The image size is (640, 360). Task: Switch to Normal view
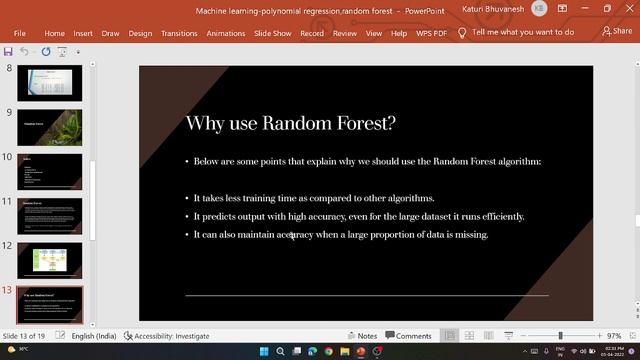tap(450, 336)
